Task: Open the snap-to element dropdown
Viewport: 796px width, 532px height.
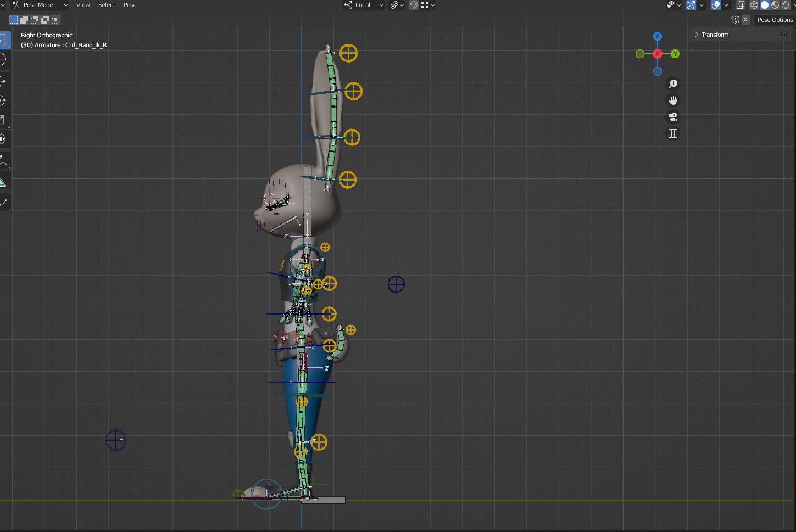Action: (428, 5)
